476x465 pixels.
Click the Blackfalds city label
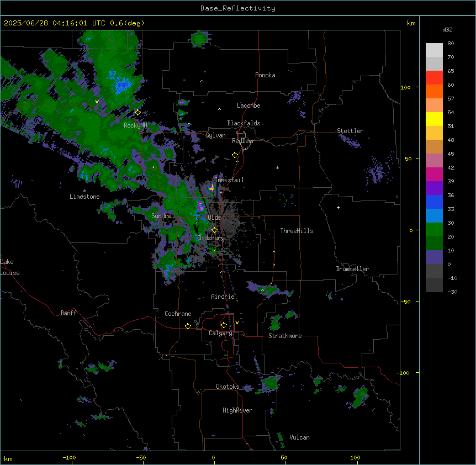(x=244, y=123)
